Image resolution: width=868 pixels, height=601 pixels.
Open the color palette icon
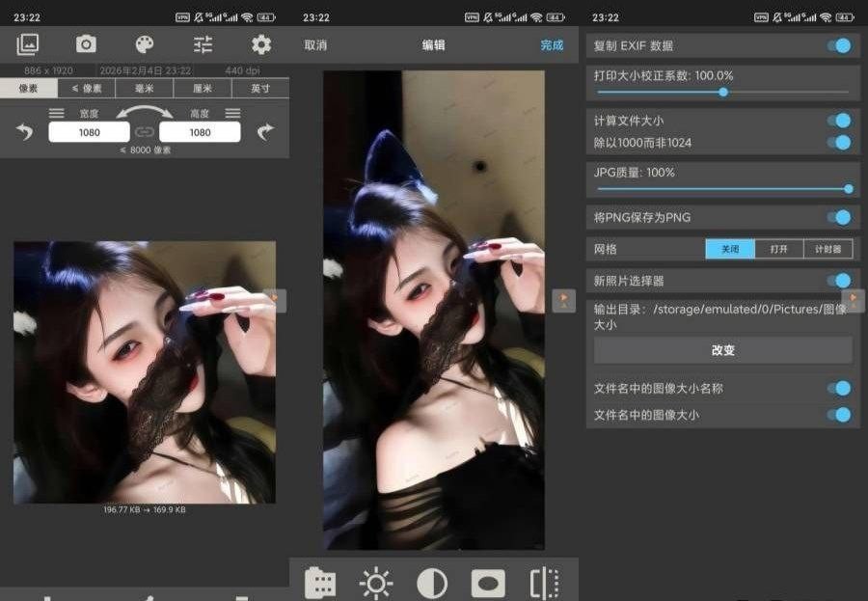pyautogui.click(x=144, y=44)
